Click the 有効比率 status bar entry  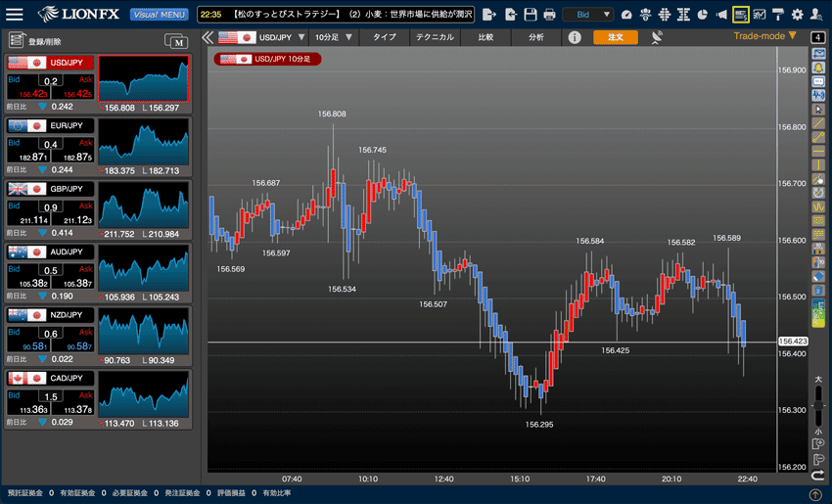[276, 493]
